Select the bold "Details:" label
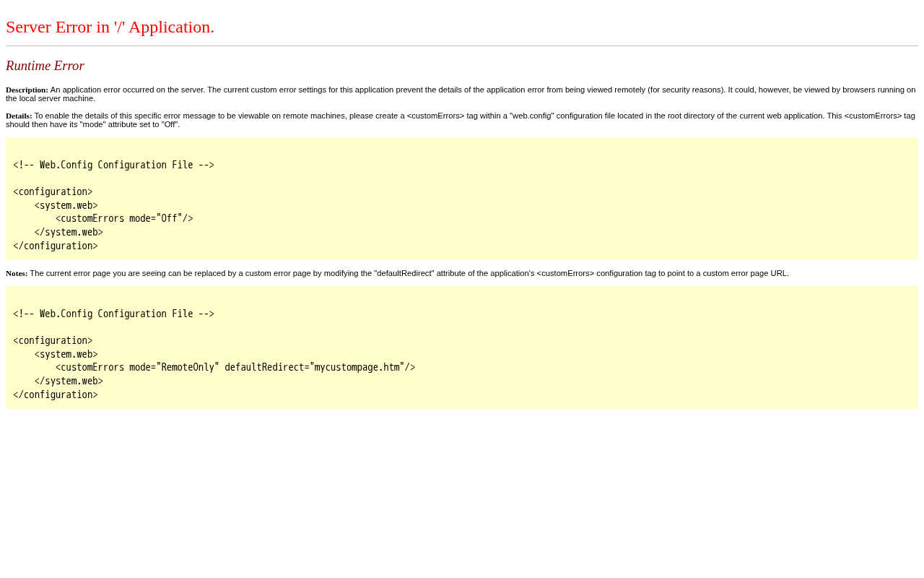This screenshot has height=578, width=924. click(x=19, y=116)
